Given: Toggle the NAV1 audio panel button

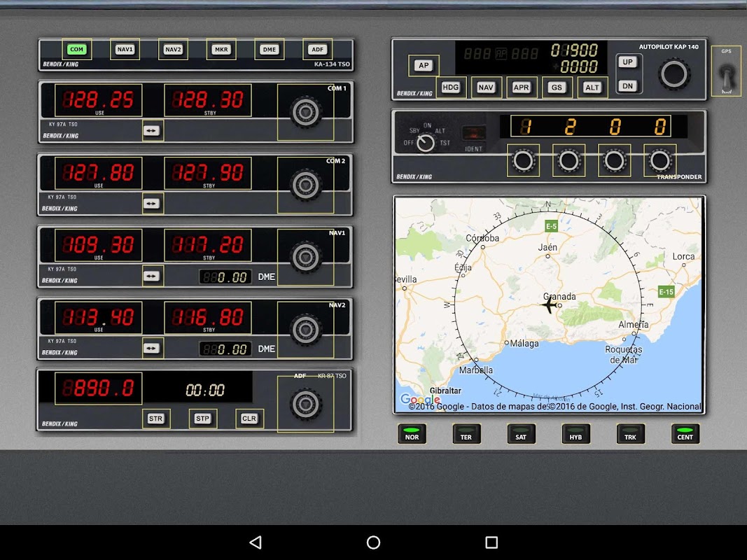Looking at the screenshot, I should 125,49.
